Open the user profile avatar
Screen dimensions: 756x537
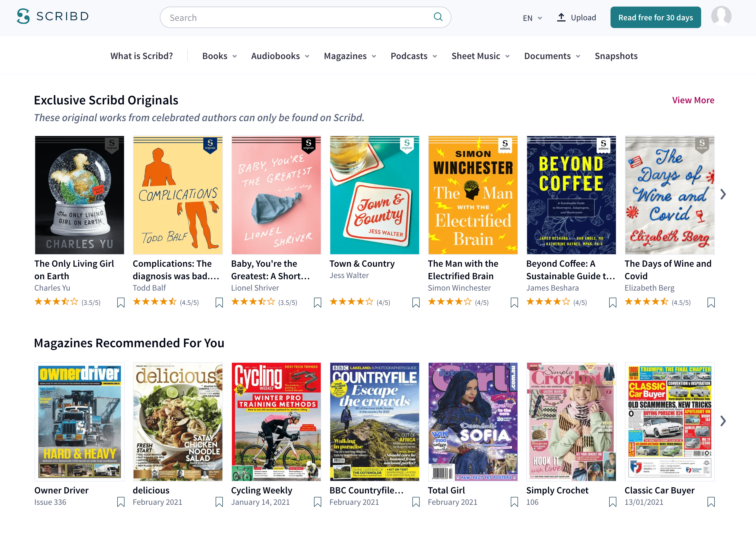click(721, 16)
